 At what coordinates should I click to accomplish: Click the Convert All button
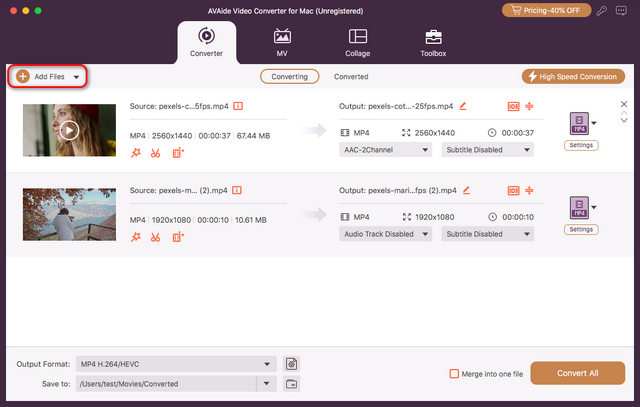[578, 373]
